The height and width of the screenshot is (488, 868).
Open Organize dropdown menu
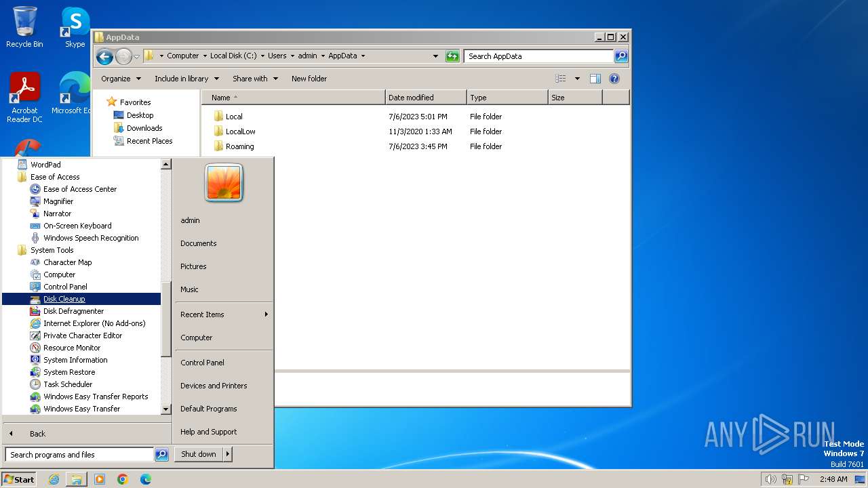121,79
